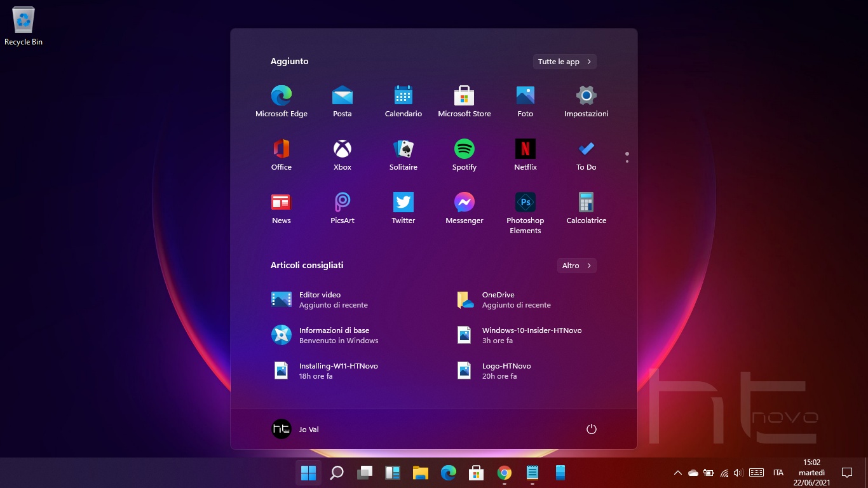Viewport: 868px width, 488px height.
Task: Open Impostazioni settings app
Action: 587,102
